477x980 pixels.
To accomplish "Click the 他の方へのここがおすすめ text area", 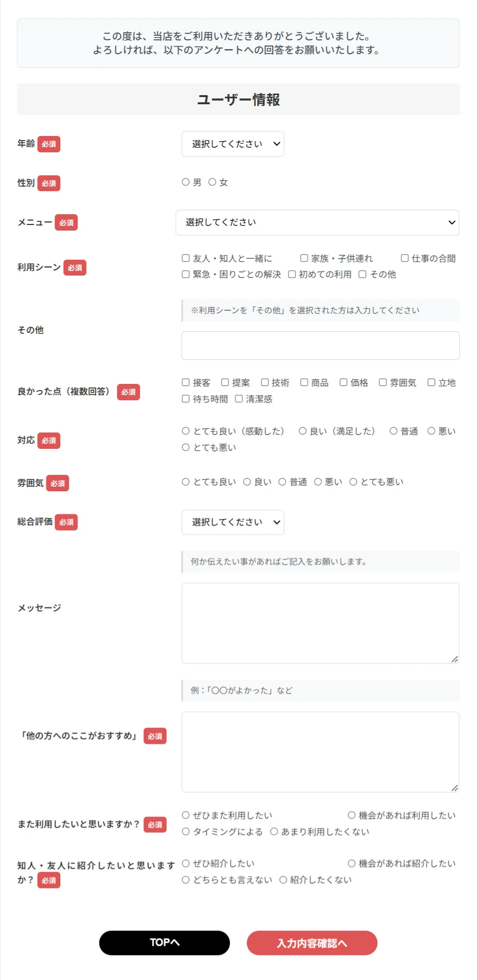I will pos(320,752).
